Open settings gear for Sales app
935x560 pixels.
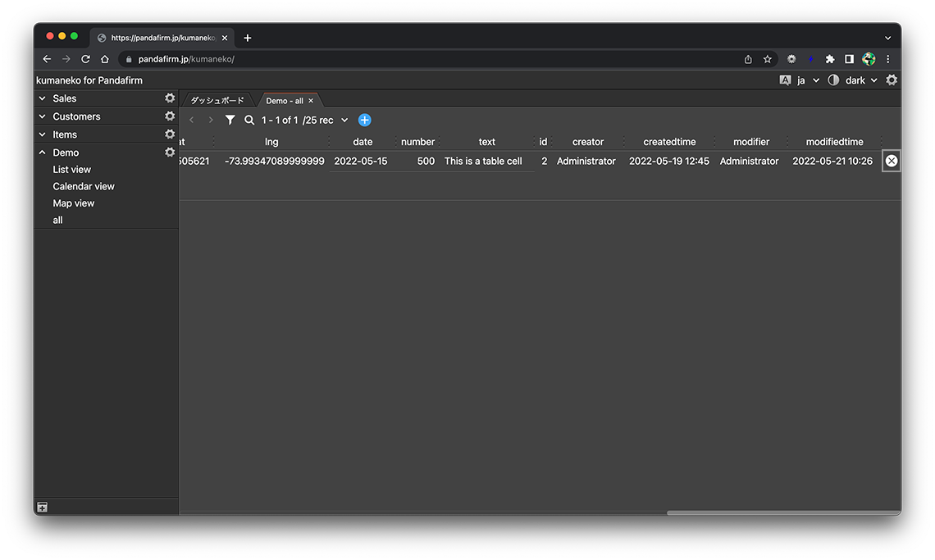[x=170, y=98]
